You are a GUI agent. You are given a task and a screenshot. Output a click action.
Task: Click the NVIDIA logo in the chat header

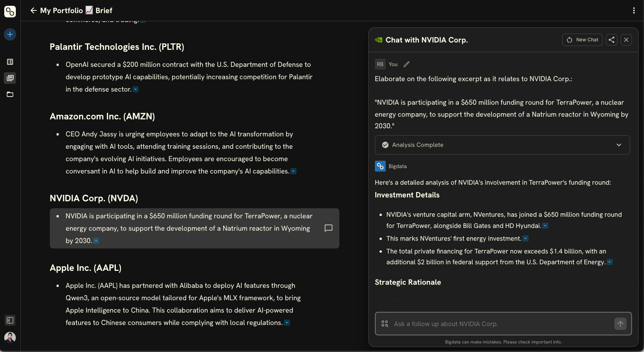click(379, 40)
